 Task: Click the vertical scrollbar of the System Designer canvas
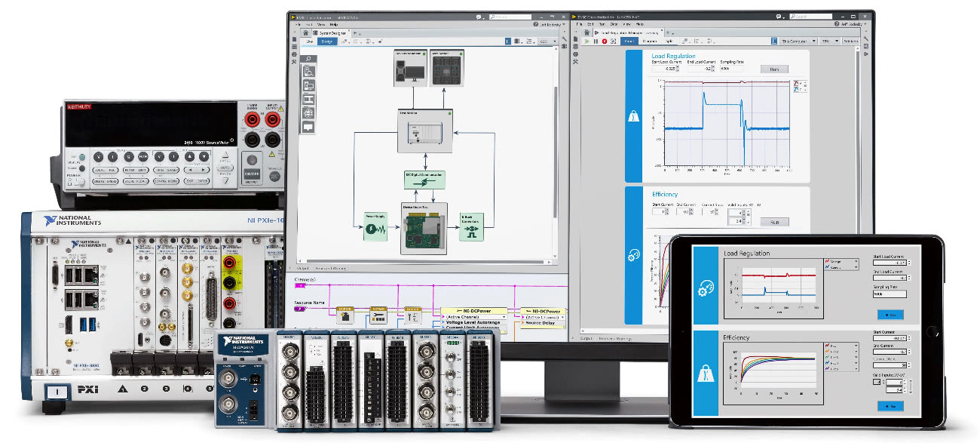pyautogui.click(x=556, y=151)
